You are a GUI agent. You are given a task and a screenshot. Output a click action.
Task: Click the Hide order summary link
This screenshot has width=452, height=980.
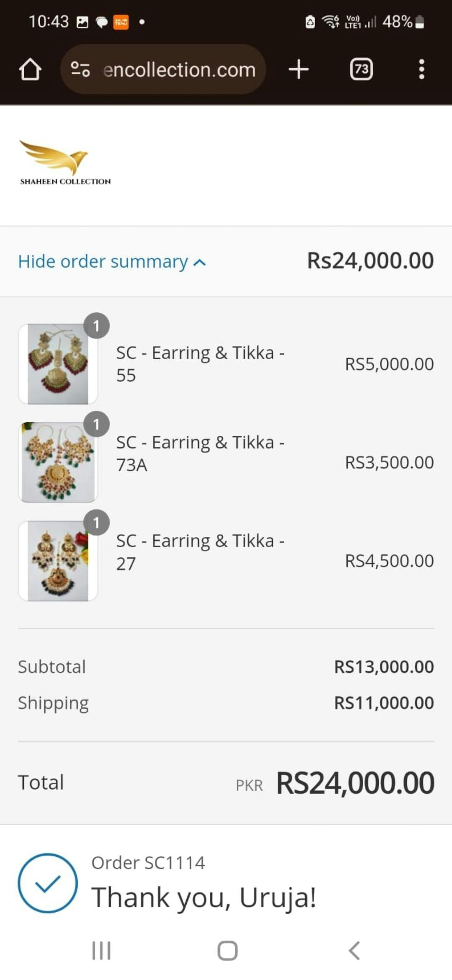click(x=103, y=262)
